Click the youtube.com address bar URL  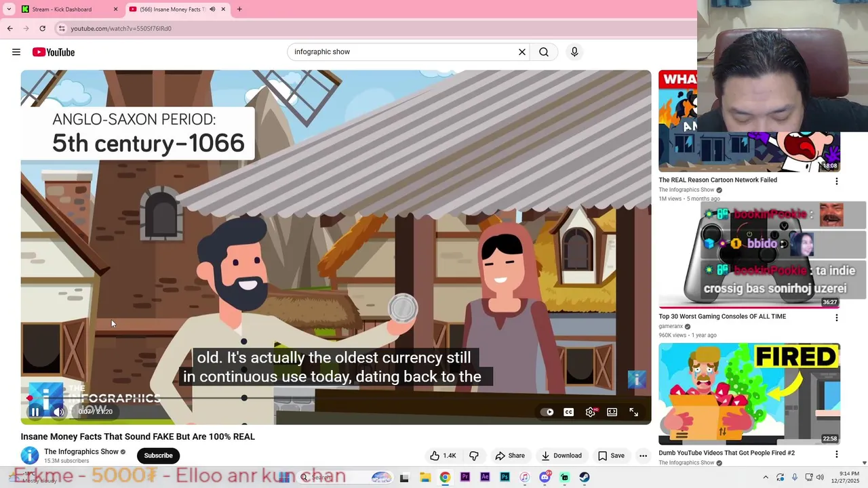coord(121,28)
